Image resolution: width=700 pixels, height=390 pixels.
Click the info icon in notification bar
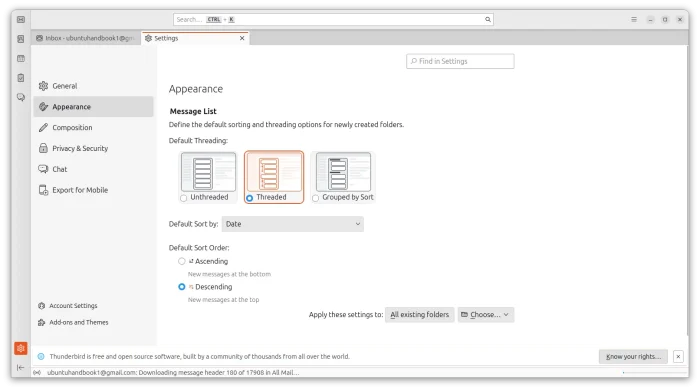tap(41, 357)
